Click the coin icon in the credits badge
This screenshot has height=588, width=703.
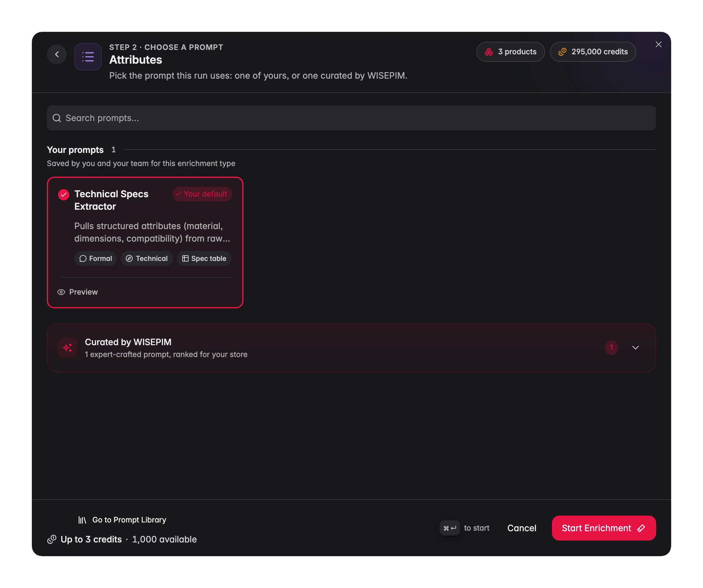pyautogui.click(x=563, y=52)
